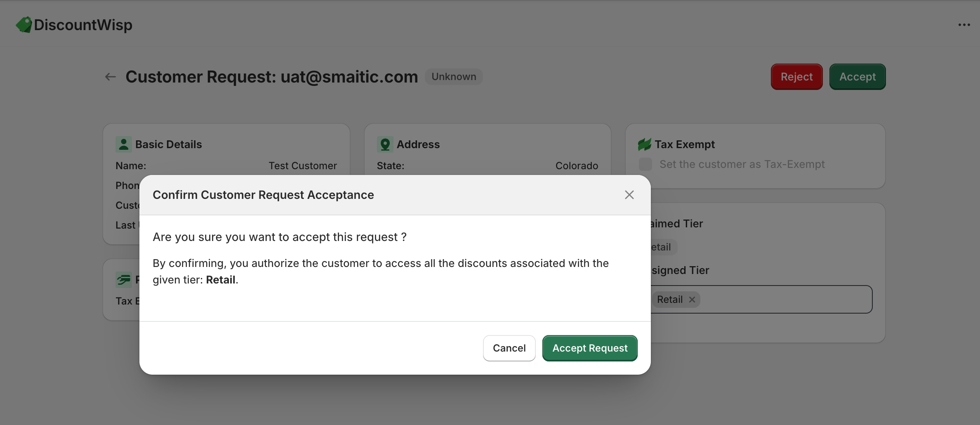Click the Test Customer name value
The image size is (980, 425).
[x=302, y=166]
